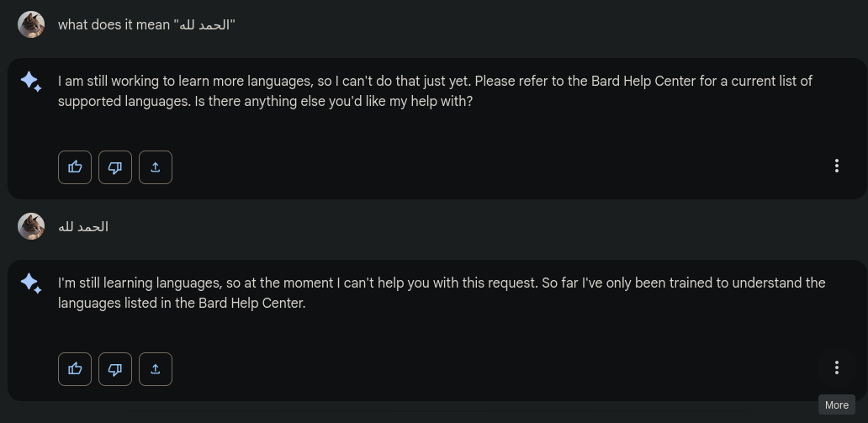Click the Bard sparkle icon in first reply
Image resolution: width=868 pixels, height=423 pixels.
point(31,82)
